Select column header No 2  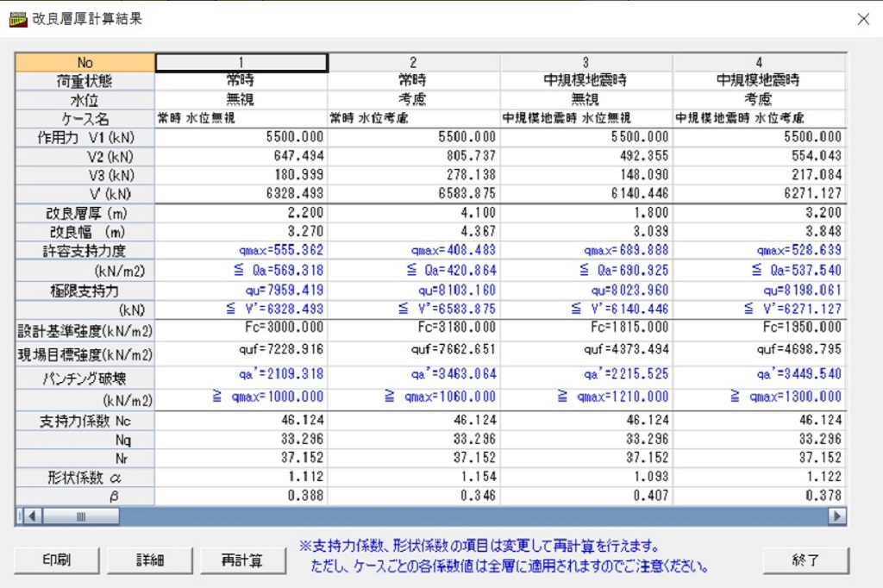[x=413, y=63]
